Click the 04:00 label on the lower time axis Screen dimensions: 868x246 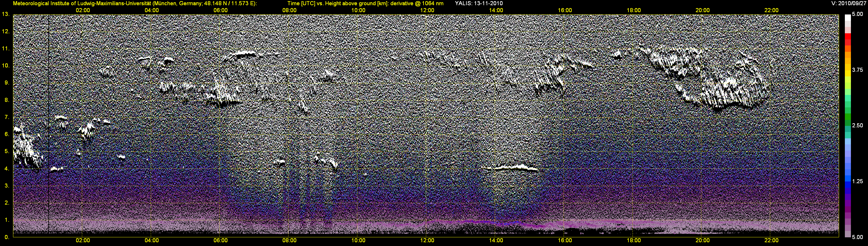[152, 241]
